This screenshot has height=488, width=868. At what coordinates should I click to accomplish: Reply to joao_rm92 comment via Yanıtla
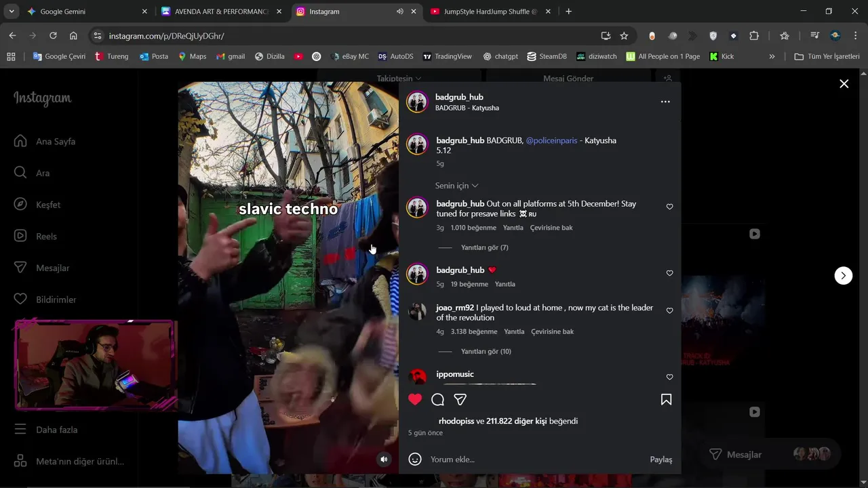[514, 331]
